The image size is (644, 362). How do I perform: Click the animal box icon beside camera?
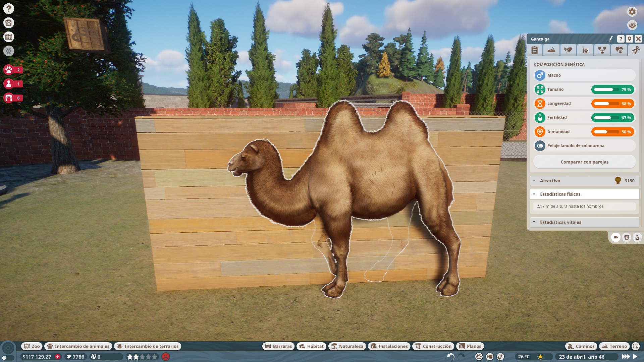pyautogui.click(x=627, y=237)
